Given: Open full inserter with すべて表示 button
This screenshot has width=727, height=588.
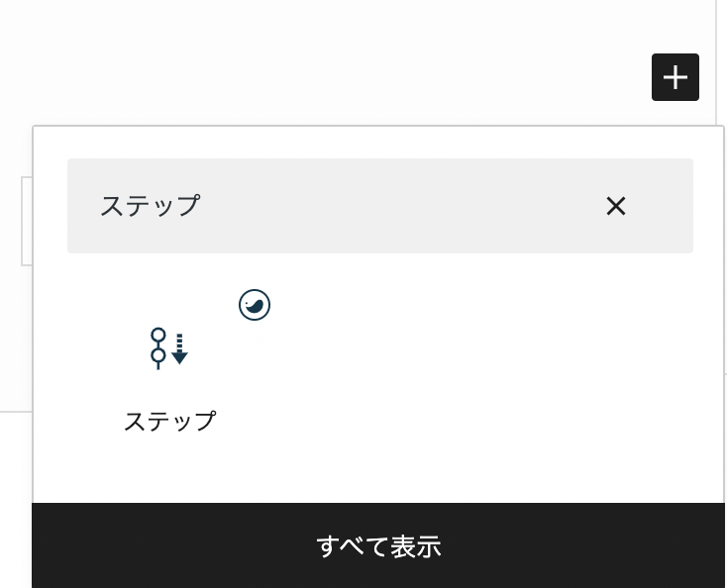Looking at the screenshot, I should 378,545.
